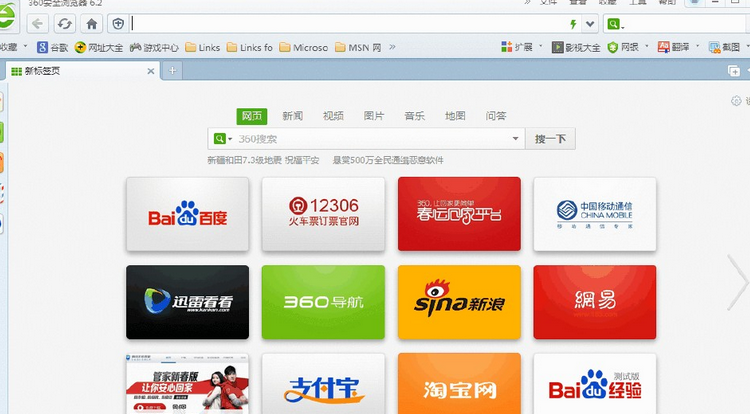Screen dimensions: 750x414
Task: Open the 翻译 translate tool
Action: pyautogui.click(x=673, y=47)
